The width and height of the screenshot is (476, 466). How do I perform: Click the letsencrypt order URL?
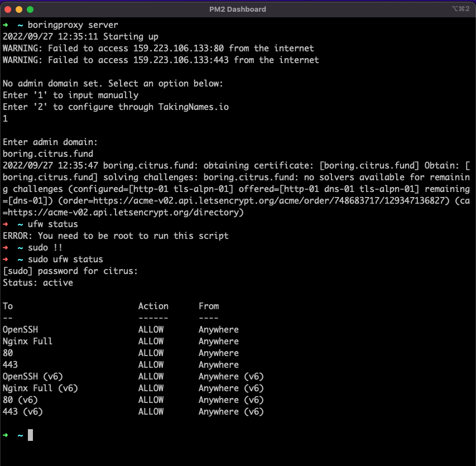click(x=268, y=201)
